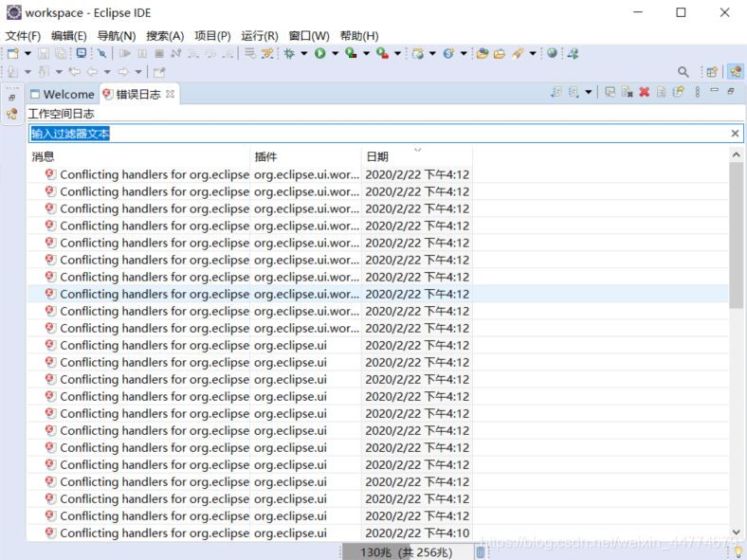
Task: Click the Import Log icon
Action: 574,92
